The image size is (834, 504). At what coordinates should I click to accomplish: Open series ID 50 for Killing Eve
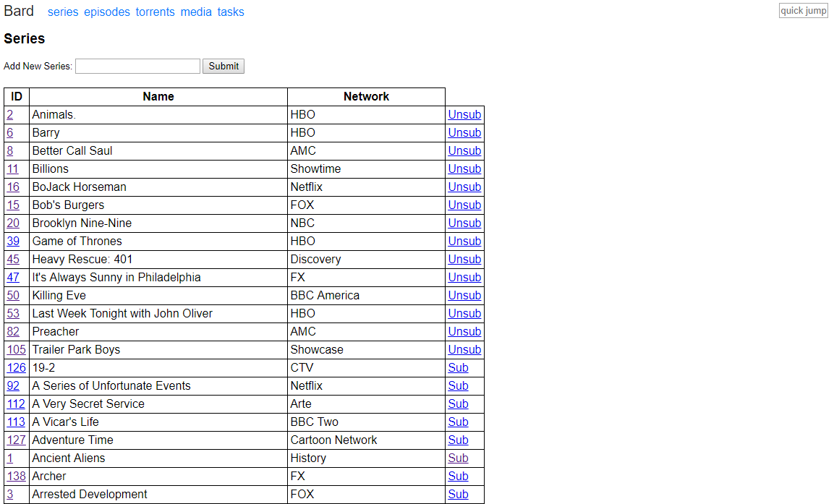(x=13, y=295)
